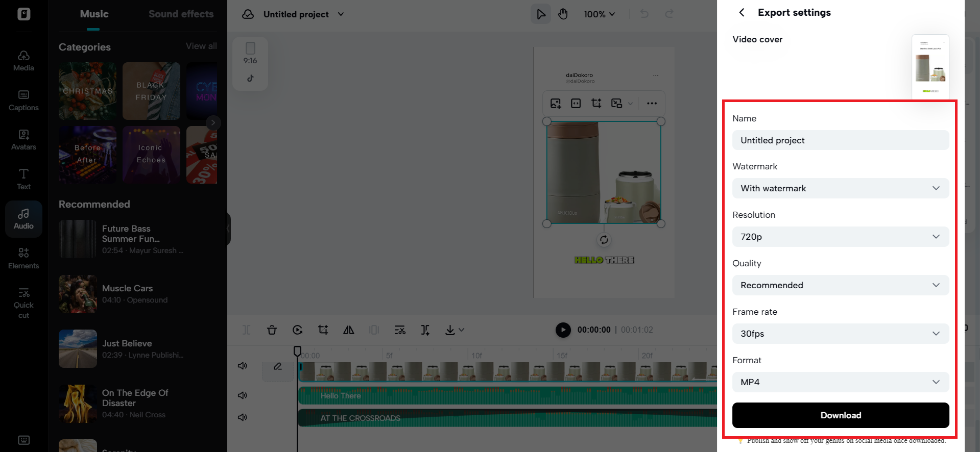Click the AT THE CROSSROADS audio clip
The height and width of the screenshot is (452, 980).
(x=508, y=418)
